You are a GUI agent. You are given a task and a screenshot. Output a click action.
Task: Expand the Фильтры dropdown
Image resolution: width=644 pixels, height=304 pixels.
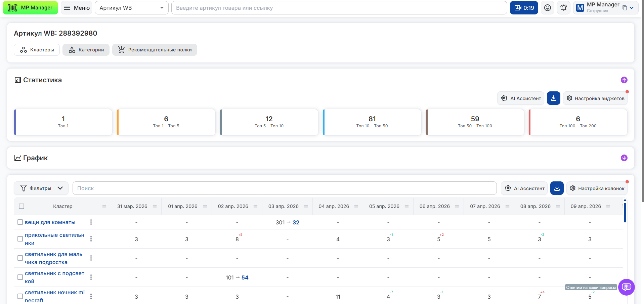[x=41, y=188]
